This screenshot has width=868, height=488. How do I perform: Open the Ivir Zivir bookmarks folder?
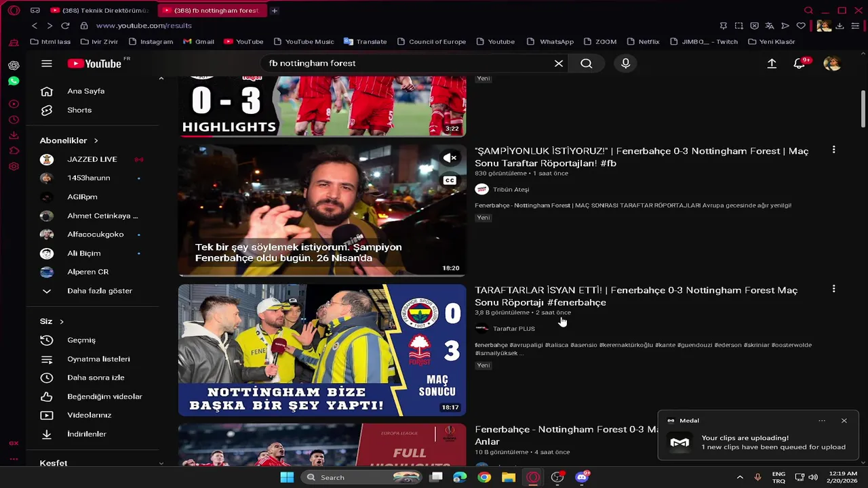(99, 41)
